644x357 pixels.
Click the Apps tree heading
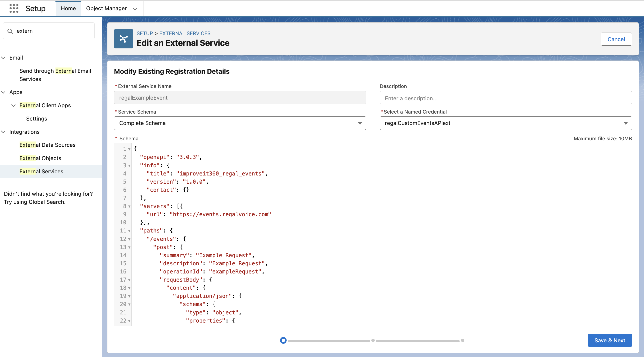pos(16,92)
